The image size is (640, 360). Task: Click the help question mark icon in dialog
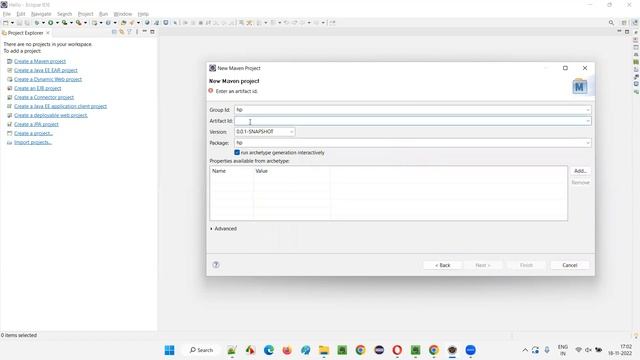[216, 265]
